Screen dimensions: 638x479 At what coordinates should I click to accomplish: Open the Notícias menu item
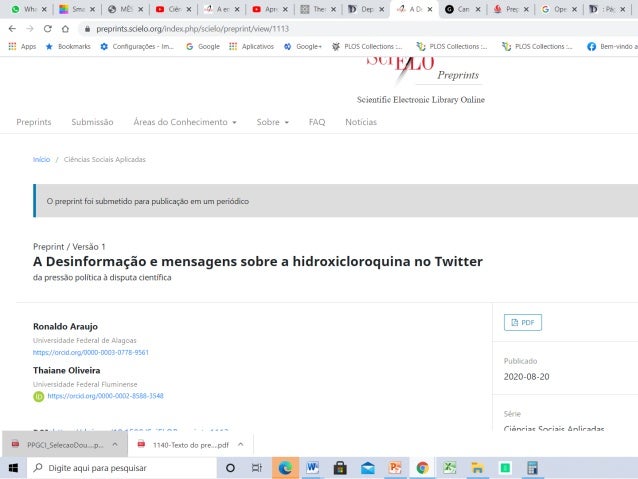(x=361, y=122)
